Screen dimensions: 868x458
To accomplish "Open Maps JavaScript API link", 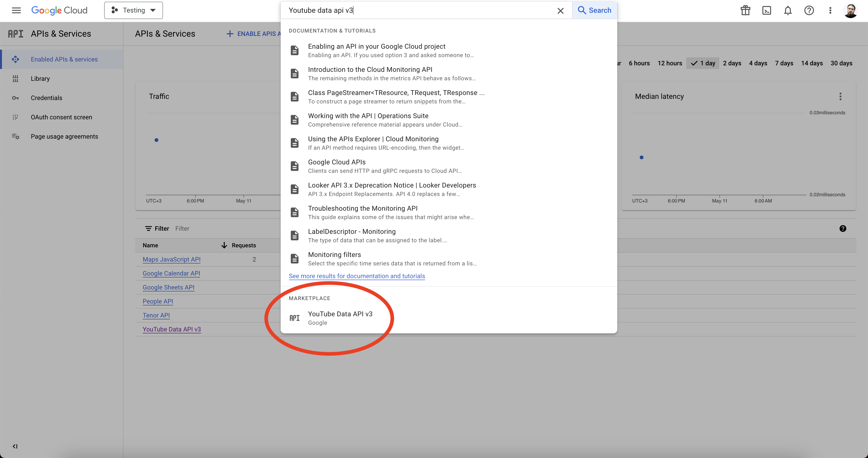I will (171, 260).
